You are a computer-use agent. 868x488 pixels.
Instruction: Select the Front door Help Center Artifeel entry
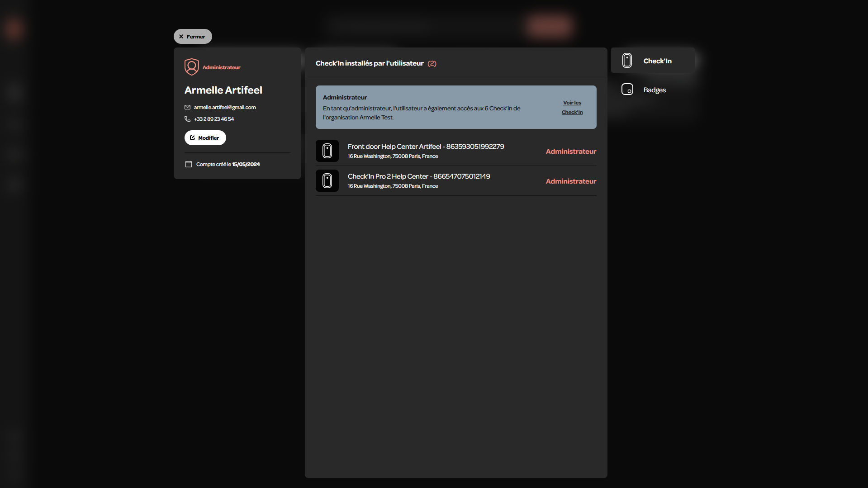[456, 151]
